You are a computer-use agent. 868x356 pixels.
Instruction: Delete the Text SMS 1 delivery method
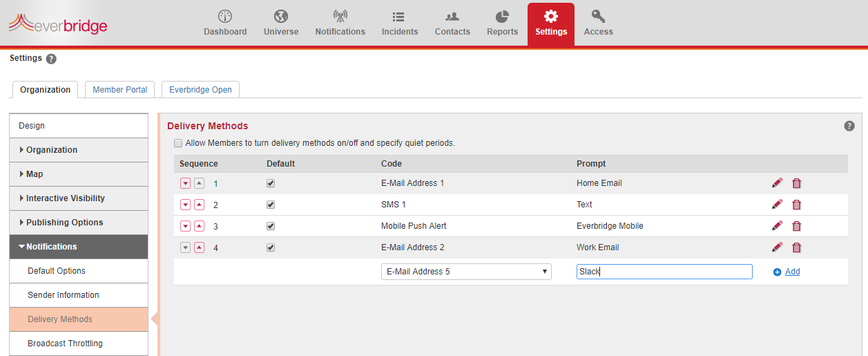point(796,205)
